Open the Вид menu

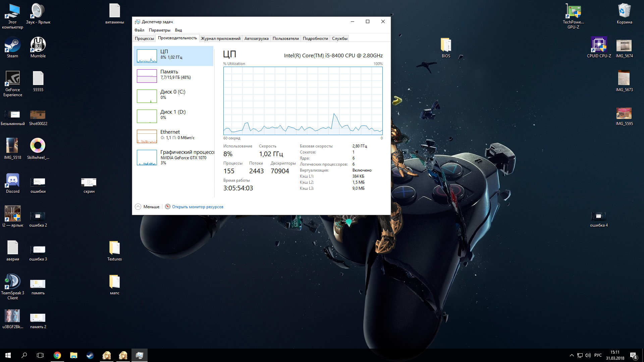point(178,30)
